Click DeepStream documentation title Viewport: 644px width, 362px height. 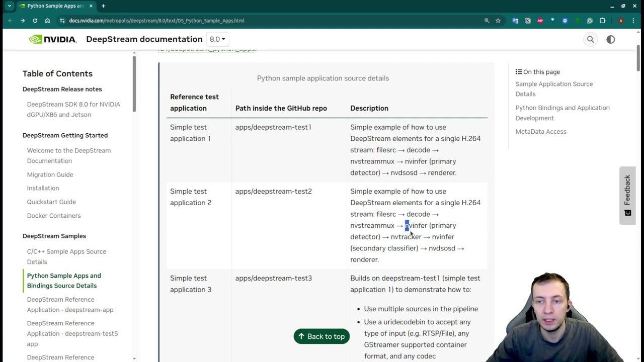click(144, 39)
